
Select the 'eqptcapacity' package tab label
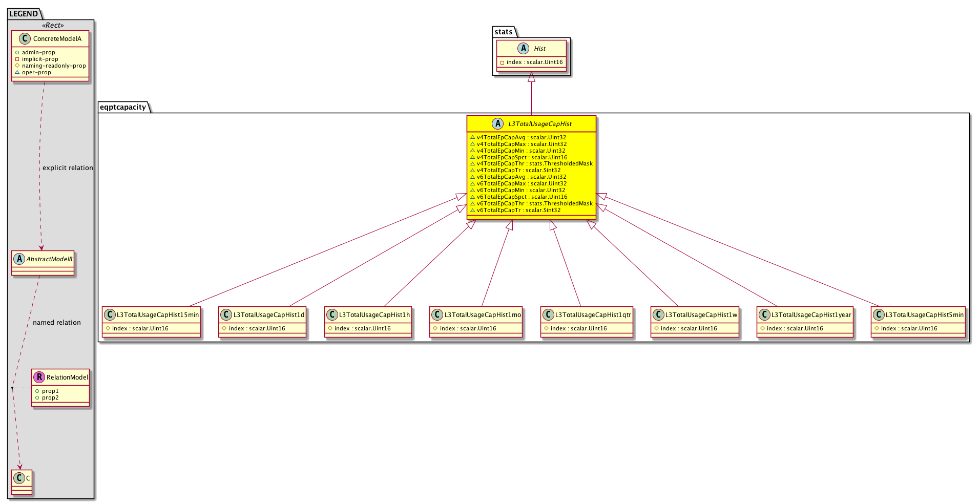tap(123, 107)
